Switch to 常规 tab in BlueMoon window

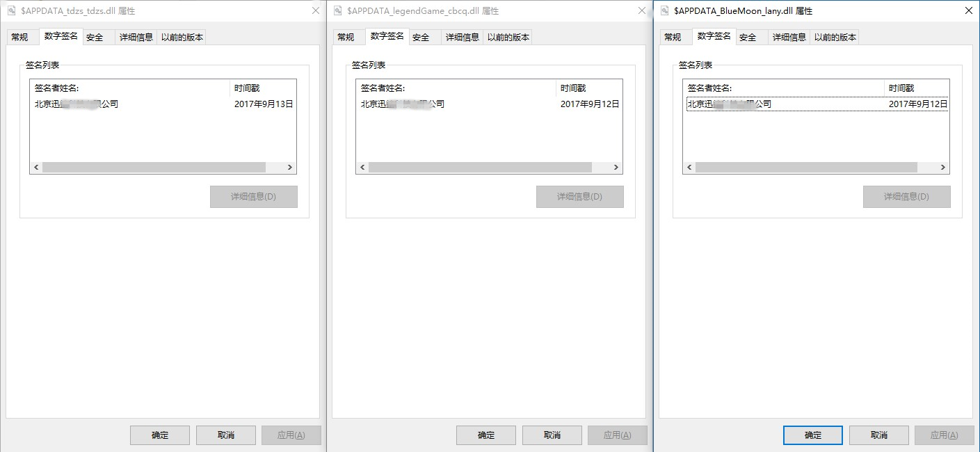(x=674, y=36)
